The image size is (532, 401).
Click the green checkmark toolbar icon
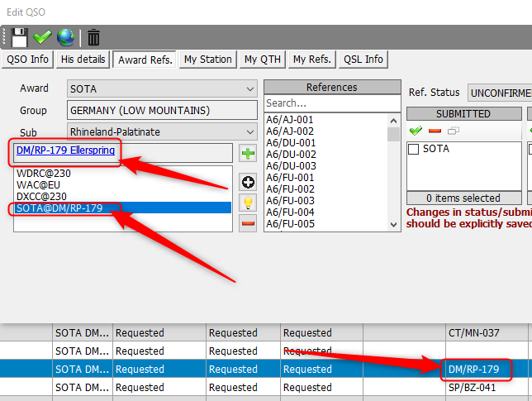[x=42, y=37]
